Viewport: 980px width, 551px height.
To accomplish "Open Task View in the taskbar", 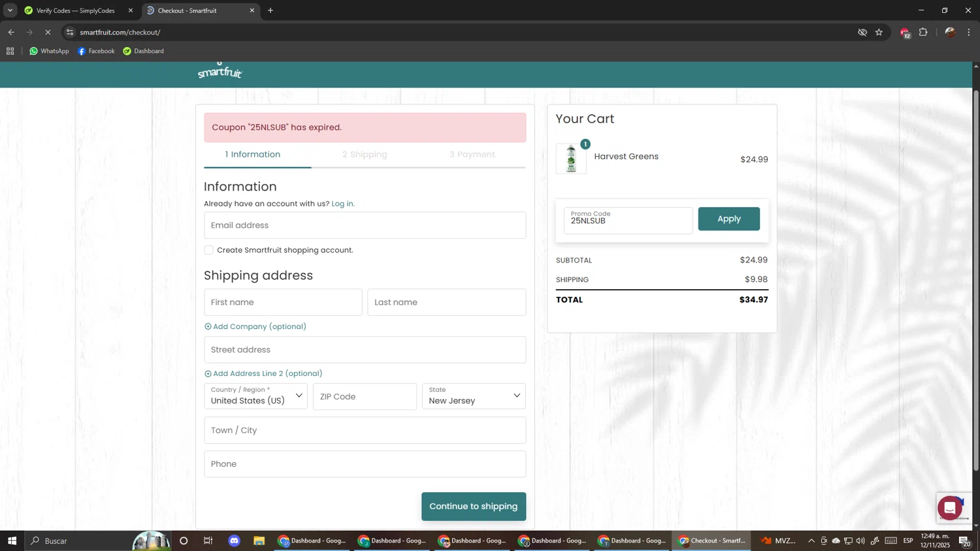I will pos(208,541).
